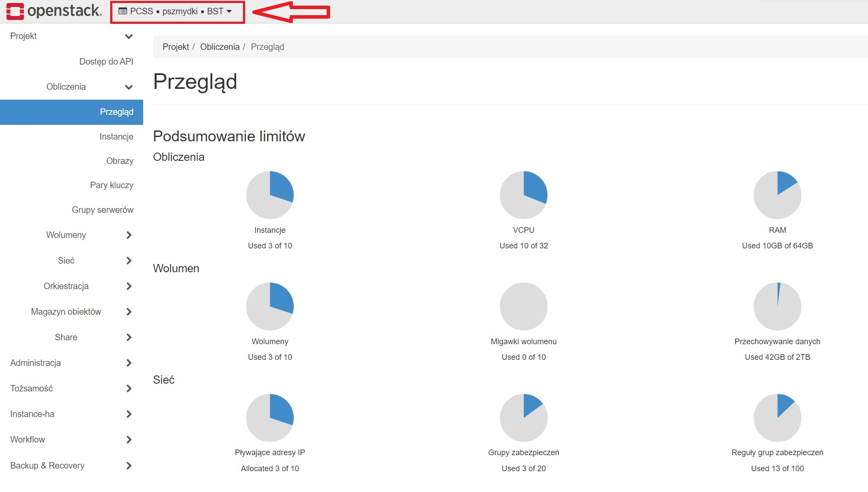Select the Przegląd menu item
Viewport: 868px width, 492px height.
click(x=117, y=112)
